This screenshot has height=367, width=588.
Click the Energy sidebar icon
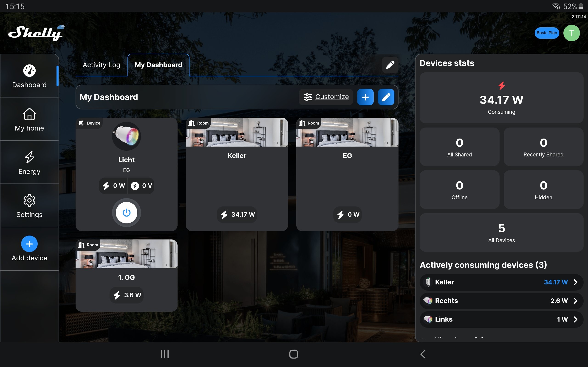click(x=29, y=163)
